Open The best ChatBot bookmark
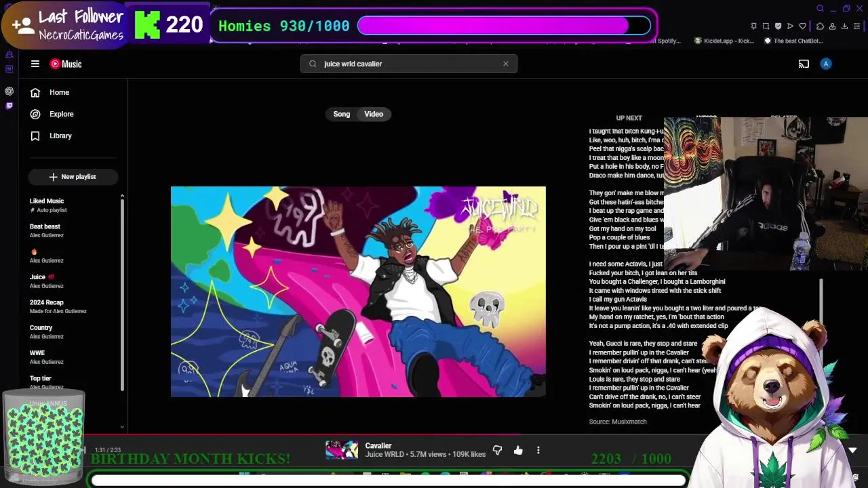The image size is (868, 488). pos(793,41)
